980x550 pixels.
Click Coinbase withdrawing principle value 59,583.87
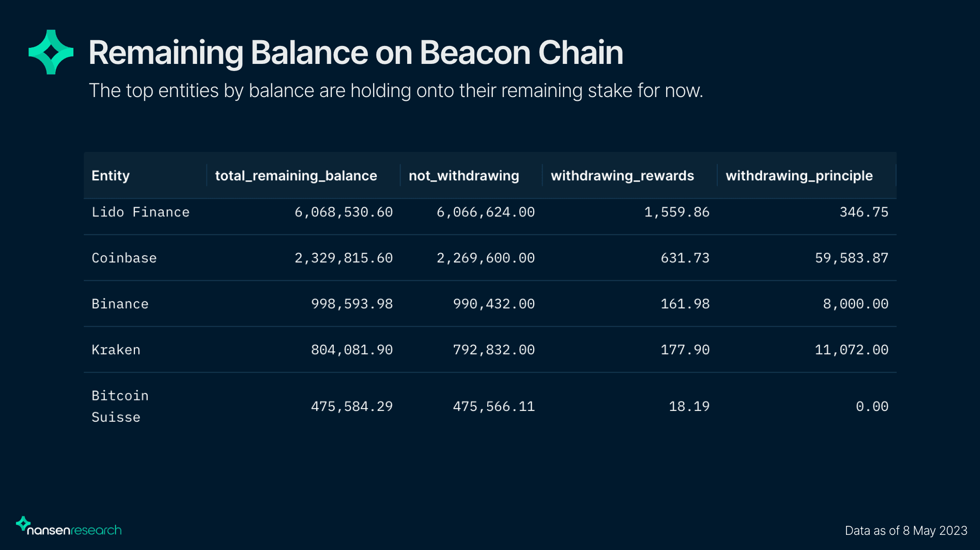click(851, 258)
